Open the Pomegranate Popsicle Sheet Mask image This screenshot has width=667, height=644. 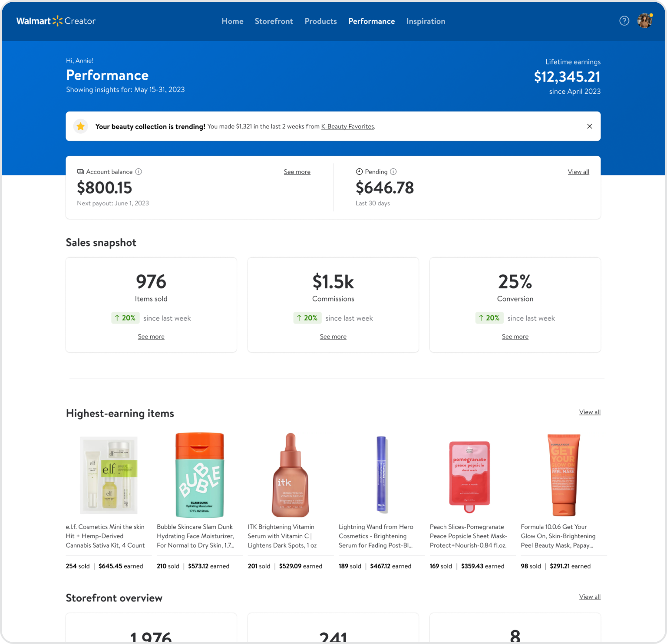[469, 477]
